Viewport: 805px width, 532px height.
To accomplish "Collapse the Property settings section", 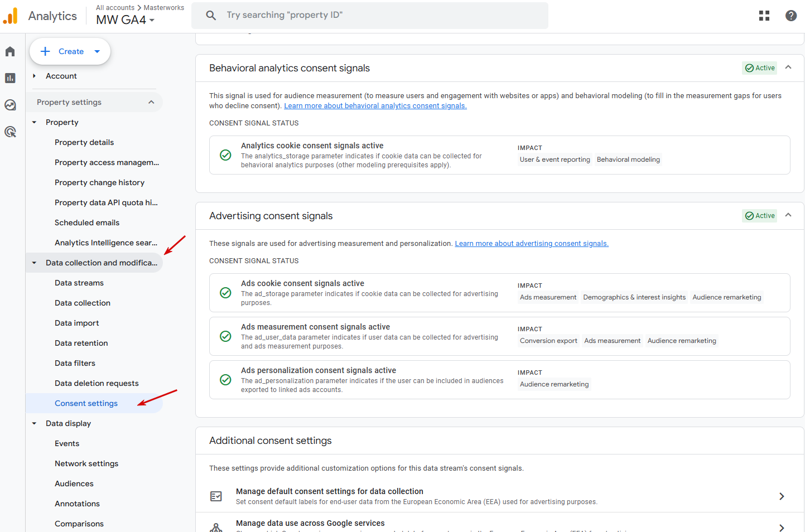I will point(151,102).
